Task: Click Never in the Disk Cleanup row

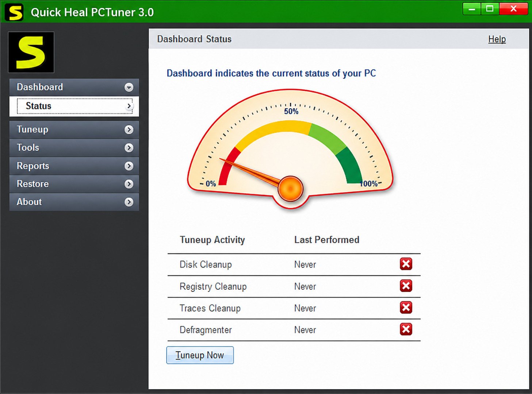Action: click(x=305, y=264)
